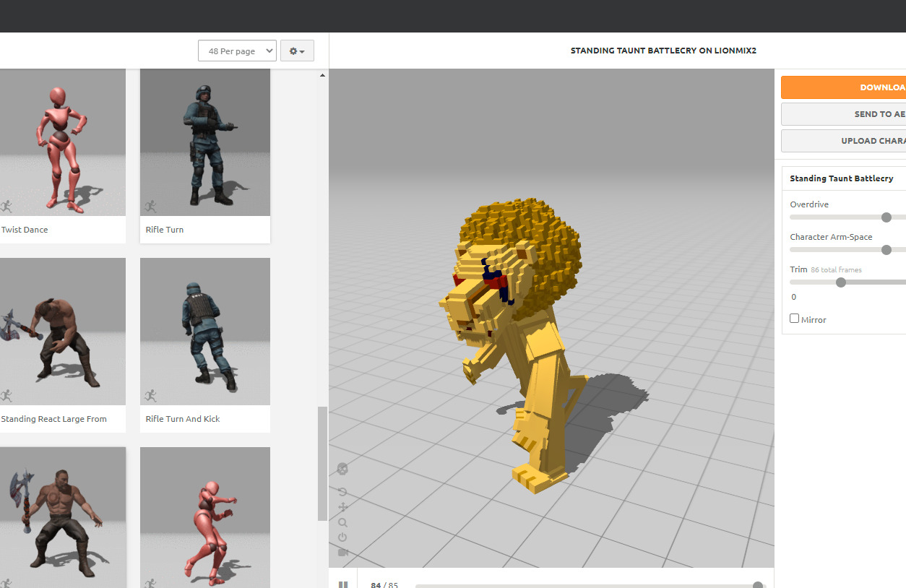This screenshot has width=906, height=588.
Task: Click the animation list scrollbar thumb
Action: click(322, 464)
